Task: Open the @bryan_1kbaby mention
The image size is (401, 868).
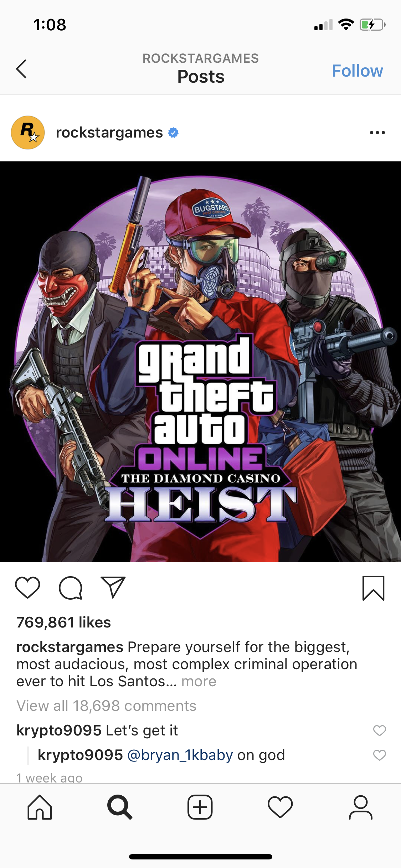Action: (x=180, y=755)
